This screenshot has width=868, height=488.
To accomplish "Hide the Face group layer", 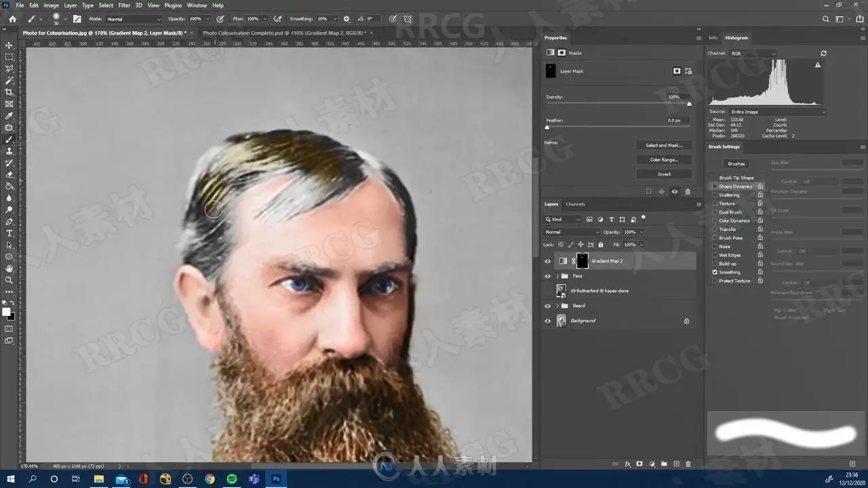I will [x=548, y=276].
